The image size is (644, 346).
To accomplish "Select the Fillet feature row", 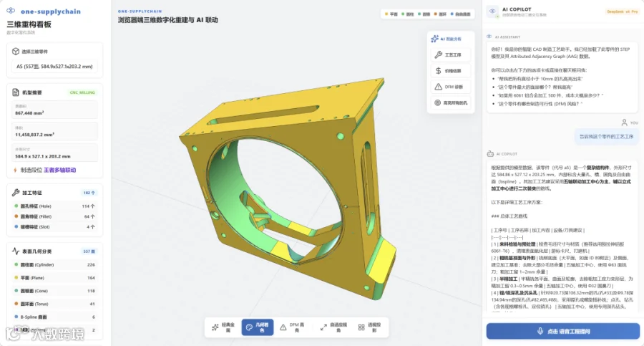I will (54, 216).
